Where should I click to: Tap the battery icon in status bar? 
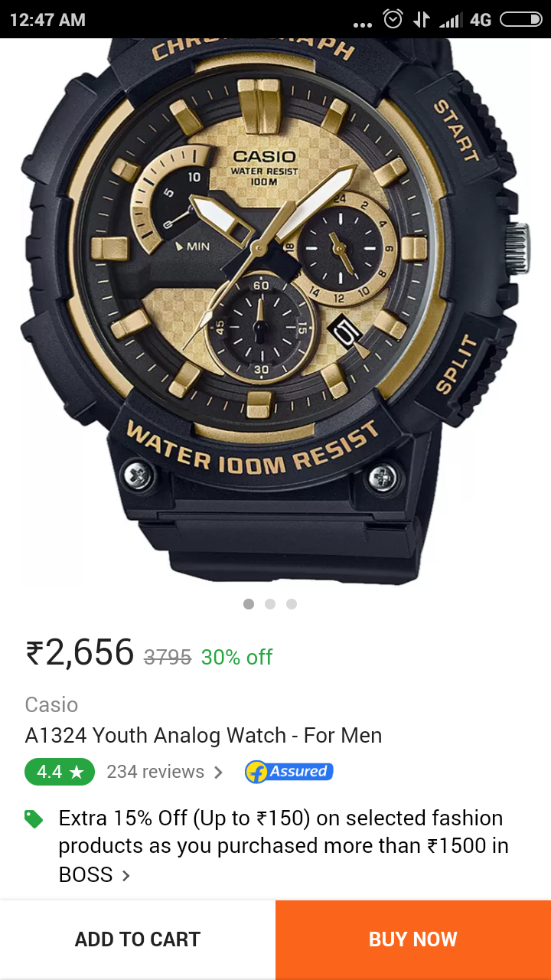(x=520, y=19)
